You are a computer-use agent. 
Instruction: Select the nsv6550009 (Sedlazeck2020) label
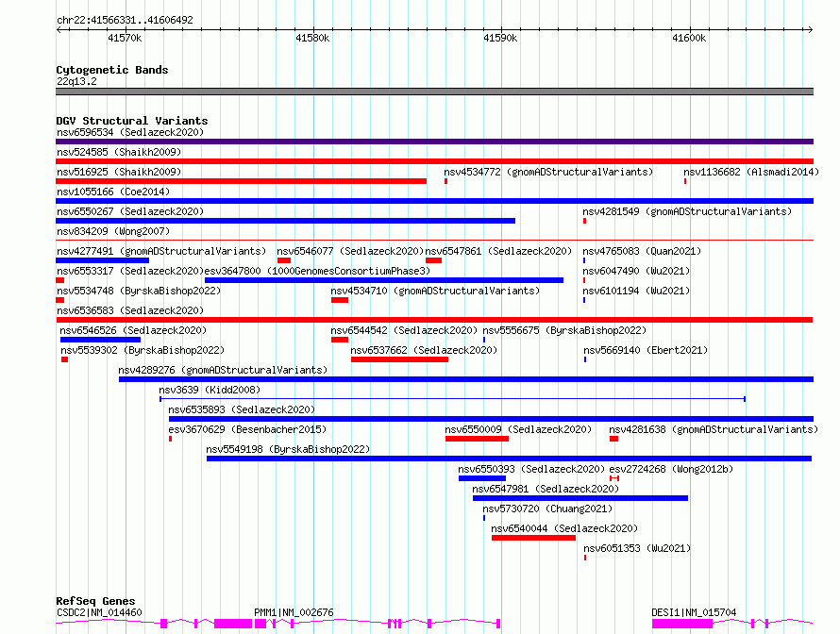518,429
